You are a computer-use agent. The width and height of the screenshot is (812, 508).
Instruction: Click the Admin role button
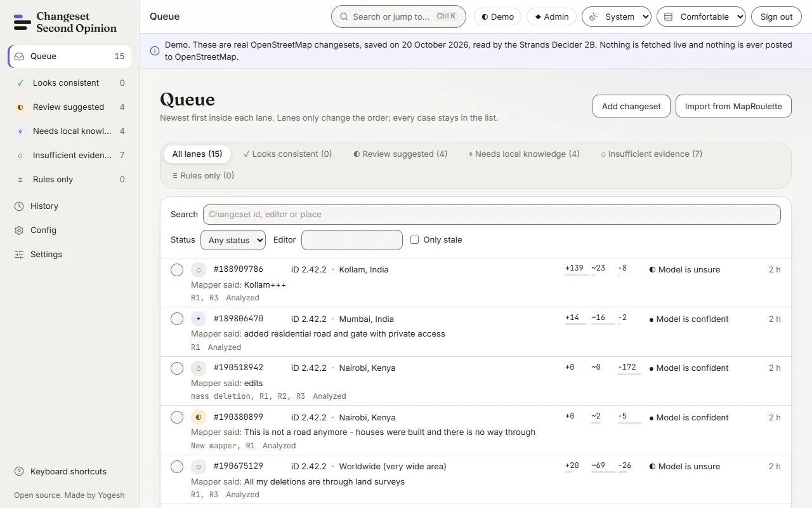(x=551, y=17)
